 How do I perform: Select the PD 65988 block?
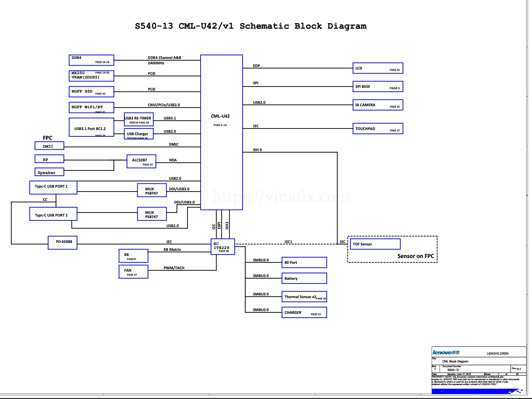click(x=63, y=243)
